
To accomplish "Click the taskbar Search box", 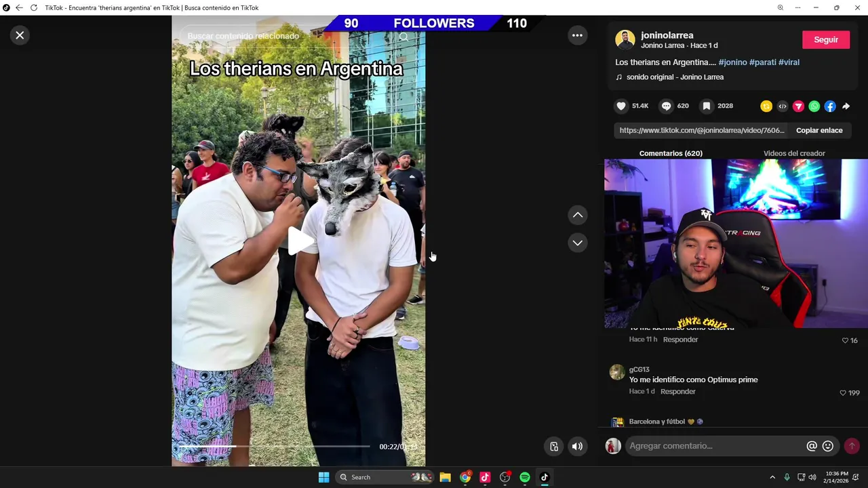I will point(385,477).
